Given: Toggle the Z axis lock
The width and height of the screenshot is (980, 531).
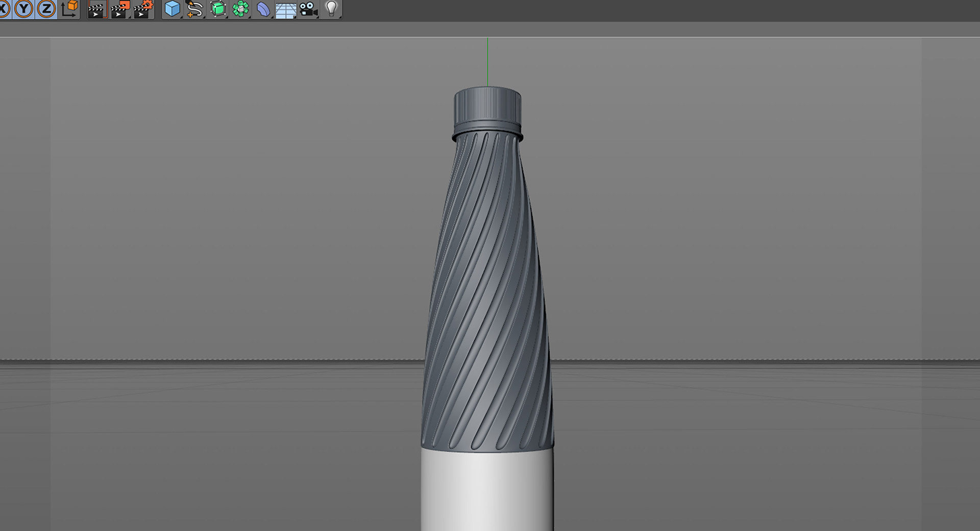Looking at the screenshot, I should pyautogui.click(x=46, y=9).
